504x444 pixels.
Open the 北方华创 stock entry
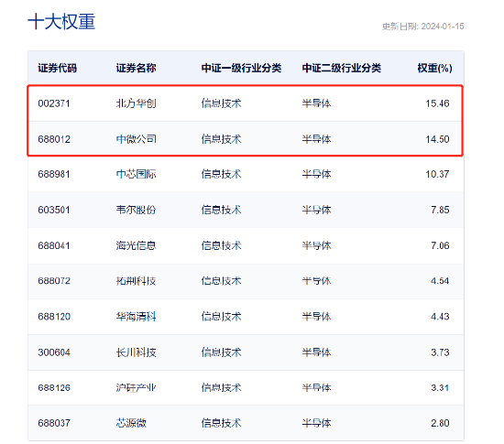coord(136,103)
